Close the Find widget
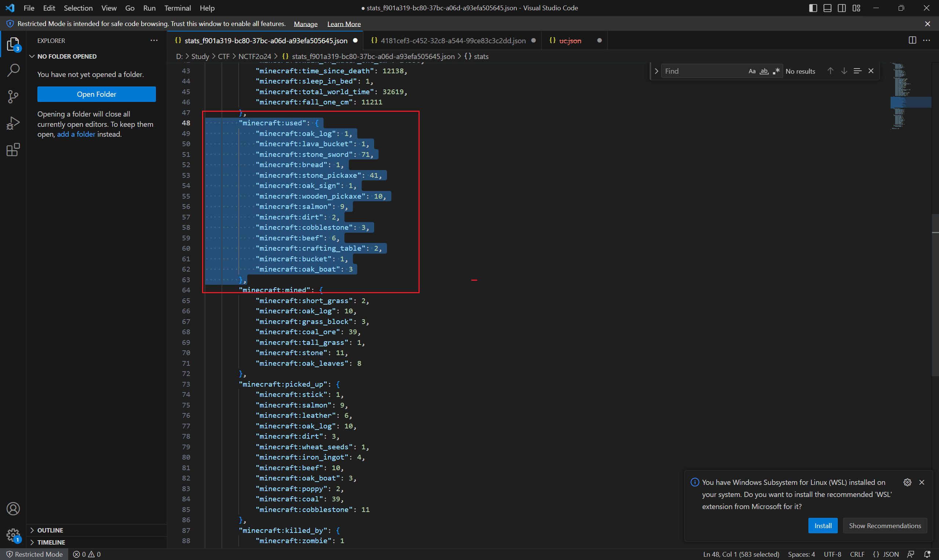The width and height of the screenshot is (939, 560). tap(871, 71)
